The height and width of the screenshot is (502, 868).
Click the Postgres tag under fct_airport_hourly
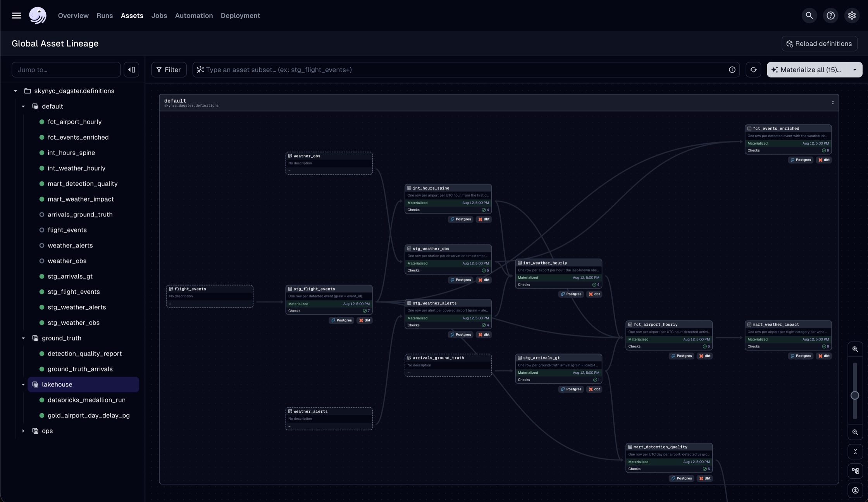coord(682,356)
